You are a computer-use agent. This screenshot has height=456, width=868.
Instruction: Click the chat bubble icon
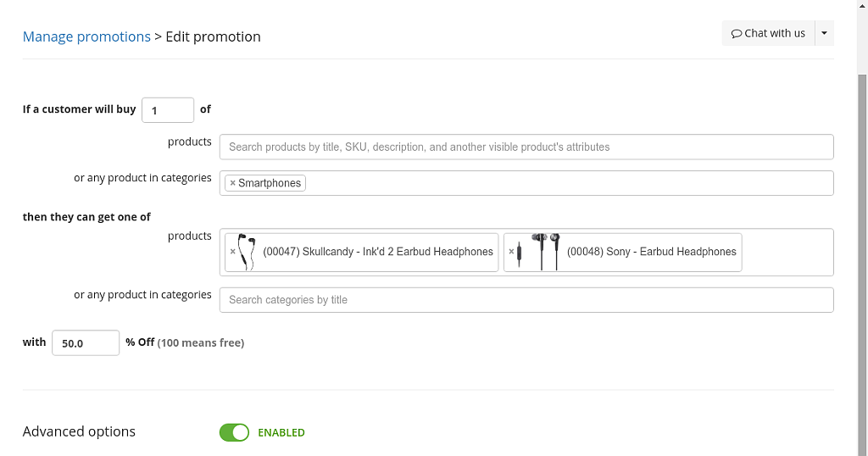(736, 34)
